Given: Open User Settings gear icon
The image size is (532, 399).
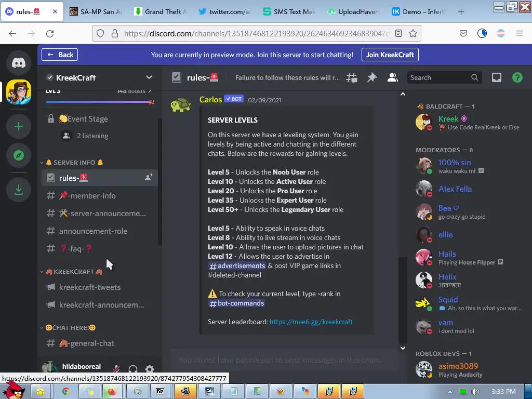Looking at the screenshot, I should click(x=149, y=369).
